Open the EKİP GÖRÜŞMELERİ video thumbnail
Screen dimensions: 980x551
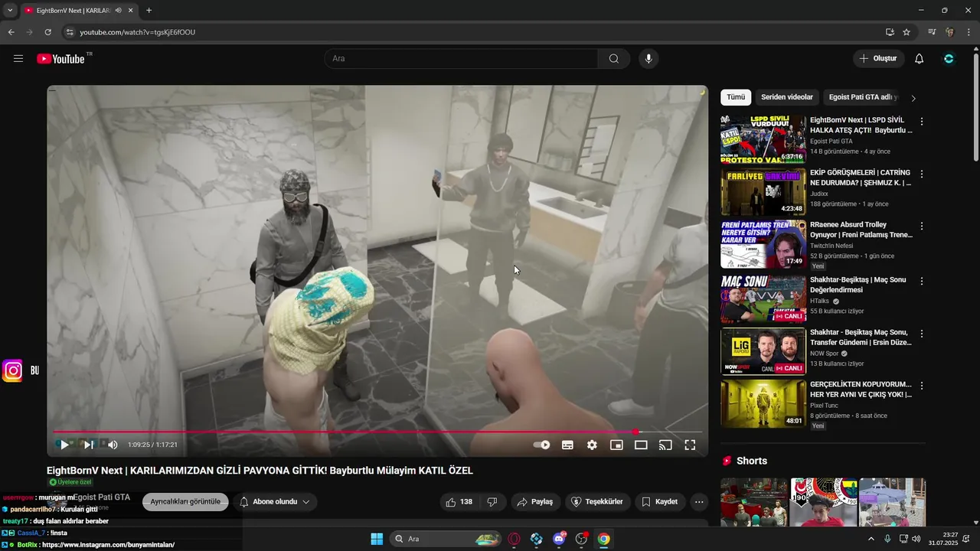(763, 192)
